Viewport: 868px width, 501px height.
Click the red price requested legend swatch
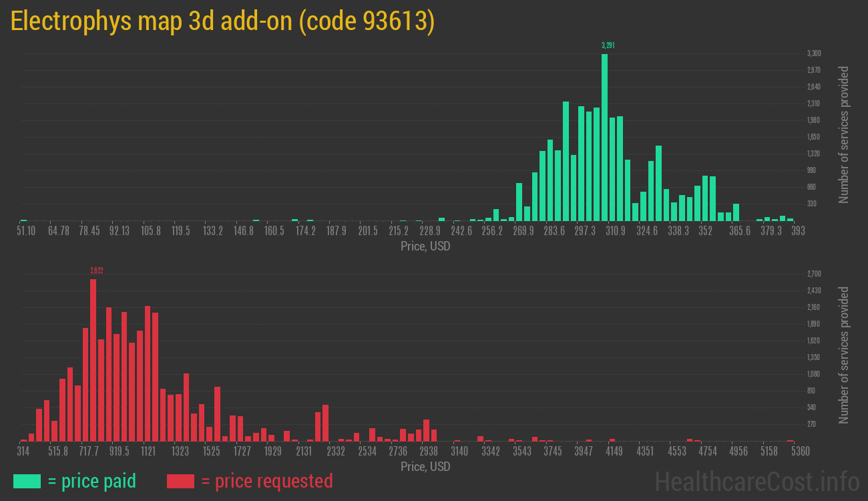pos(180,481)
